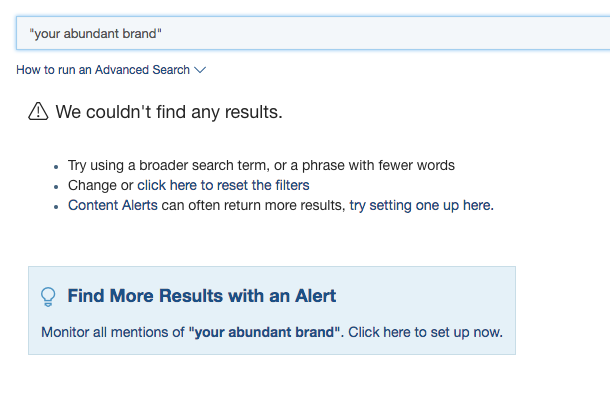
Task: Select the "Find More Results with an Alert" heading
Action: point(201,296)
